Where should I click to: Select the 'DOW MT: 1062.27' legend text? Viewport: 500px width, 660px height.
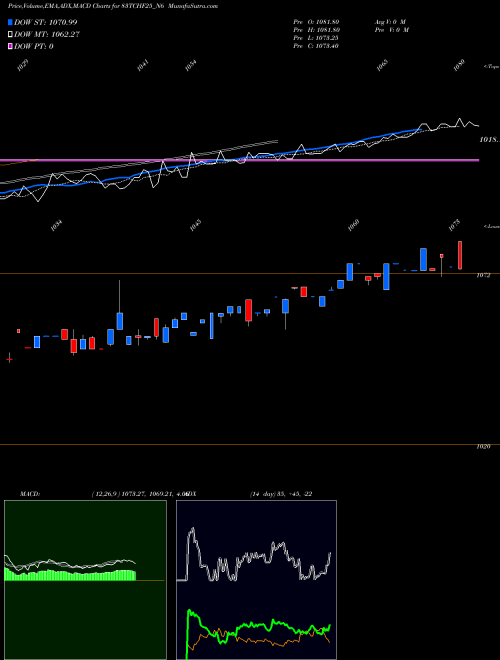point(47,35)
